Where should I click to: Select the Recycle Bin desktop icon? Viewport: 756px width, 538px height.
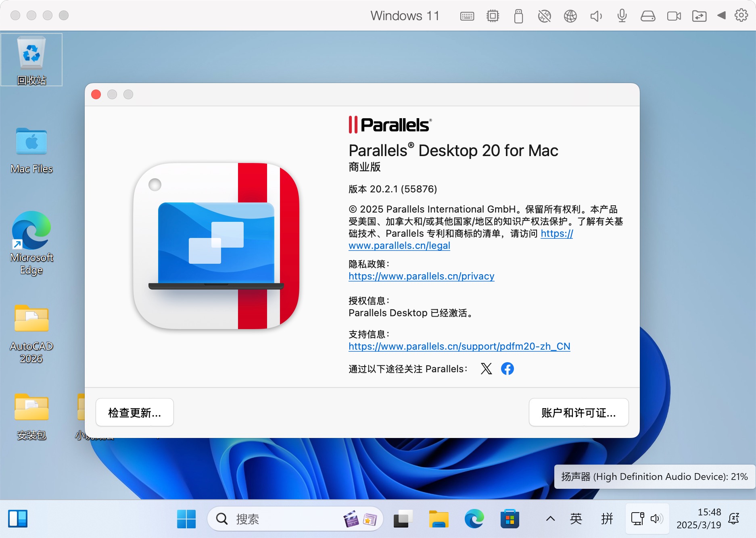(x=31, y=60)
